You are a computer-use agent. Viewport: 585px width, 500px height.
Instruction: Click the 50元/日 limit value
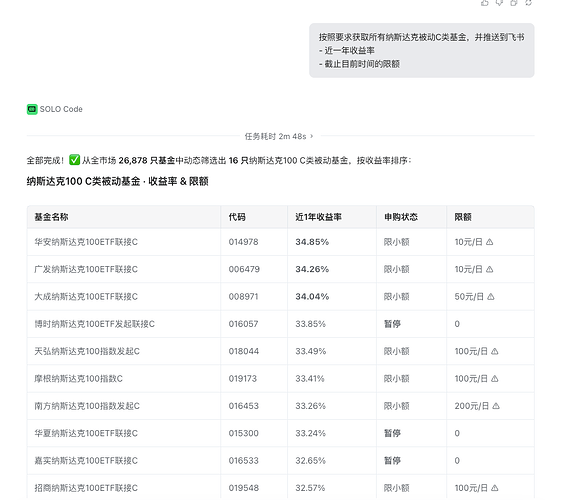(x=469, y=297)
